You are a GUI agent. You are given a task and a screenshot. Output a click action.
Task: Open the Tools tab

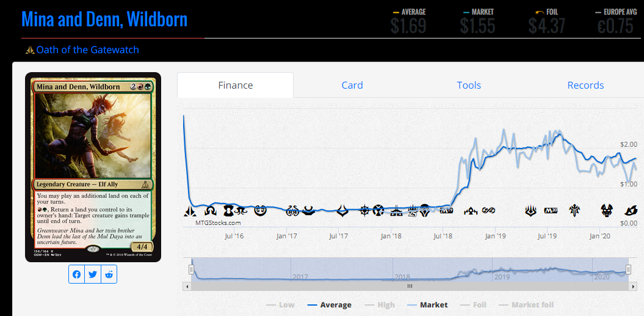(469, 86)
